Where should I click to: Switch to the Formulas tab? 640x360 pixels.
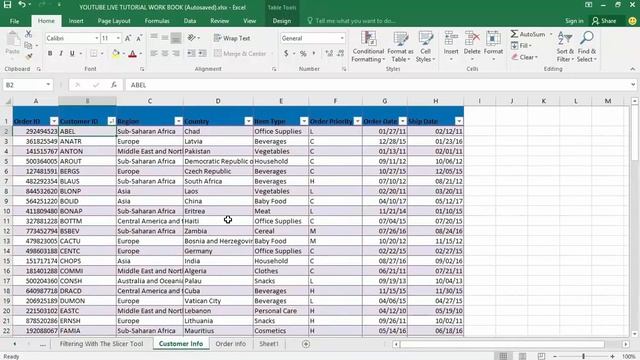[157, 21]
